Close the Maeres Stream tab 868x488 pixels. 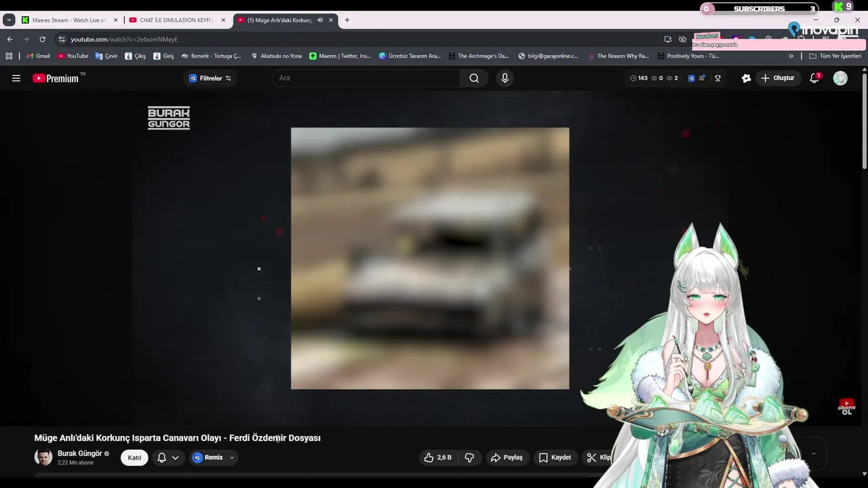click(115, 20)
